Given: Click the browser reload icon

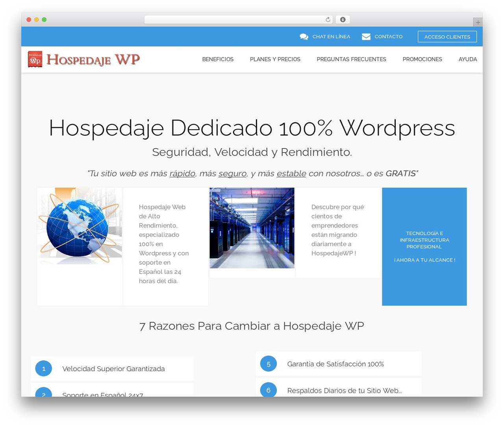Looking at the screenshot, I should [x=328, y=20].
